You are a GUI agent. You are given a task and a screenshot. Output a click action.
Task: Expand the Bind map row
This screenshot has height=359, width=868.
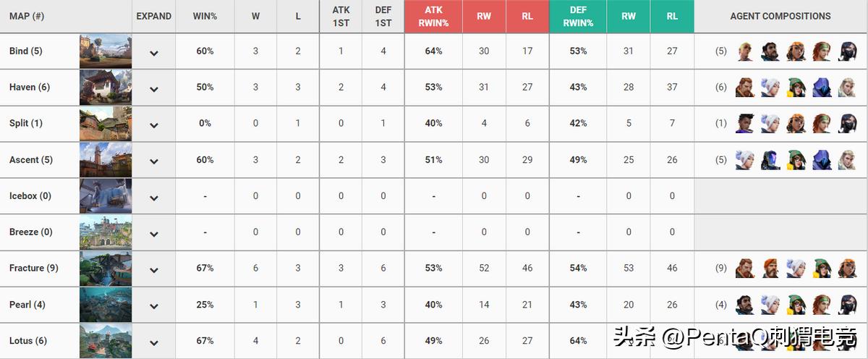[153, 53]
